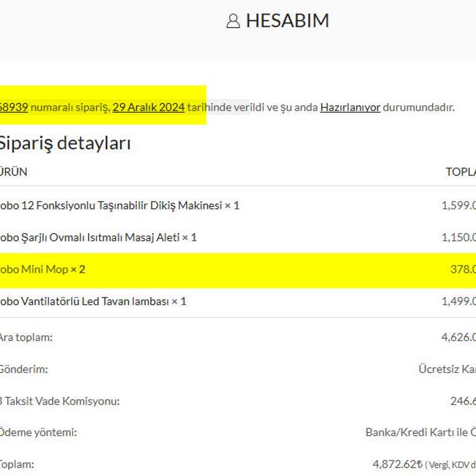Click the 1,599 price of Dikiş Makinesi
The image size is (476, 476).
459,206
